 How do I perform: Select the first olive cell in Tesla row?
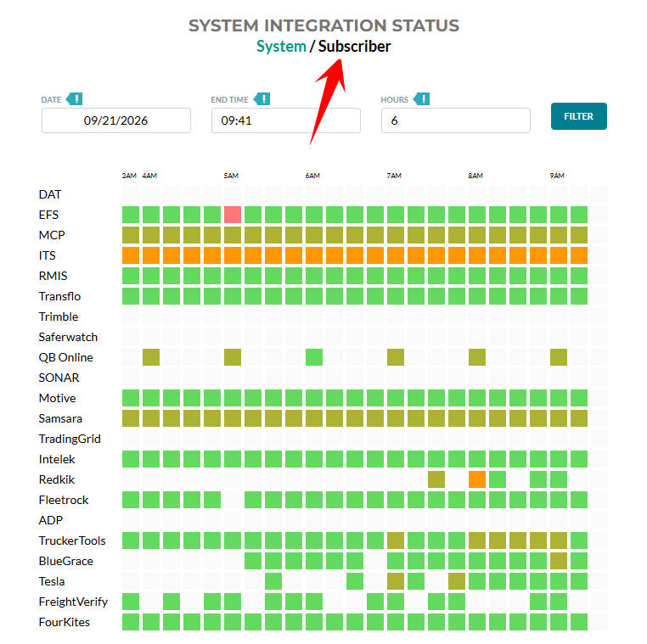click(x=396, y=581)
